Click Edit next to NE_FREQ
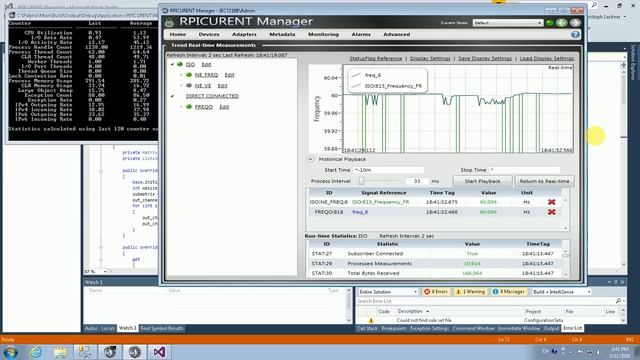The width and height of the screenshot is (640, 360). 229,75
